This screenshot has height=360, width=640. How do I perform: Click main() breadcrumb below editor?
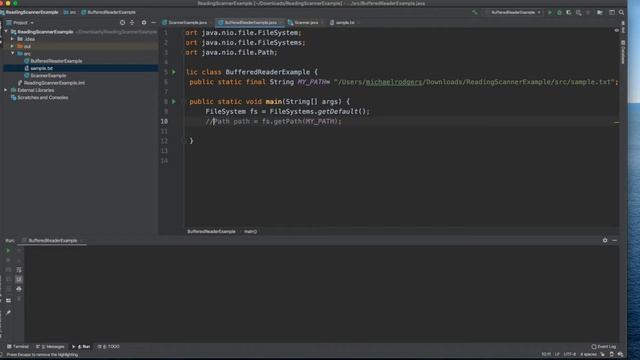coord(251,231)
